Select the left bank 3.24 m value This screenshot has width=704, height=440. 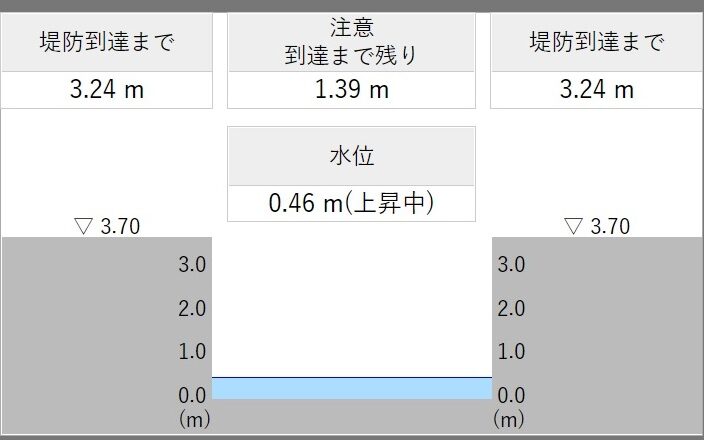(106, 90)
